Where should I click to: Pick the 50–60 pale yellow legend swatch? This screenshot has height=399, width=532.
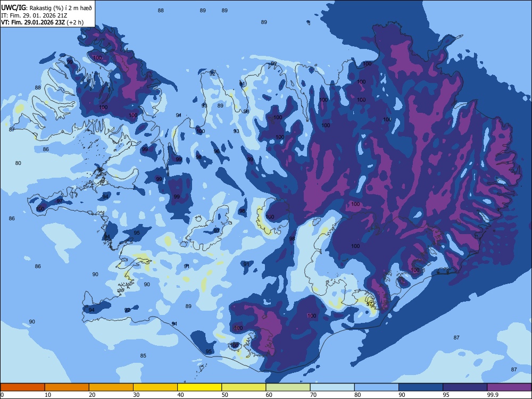point(244,387)
